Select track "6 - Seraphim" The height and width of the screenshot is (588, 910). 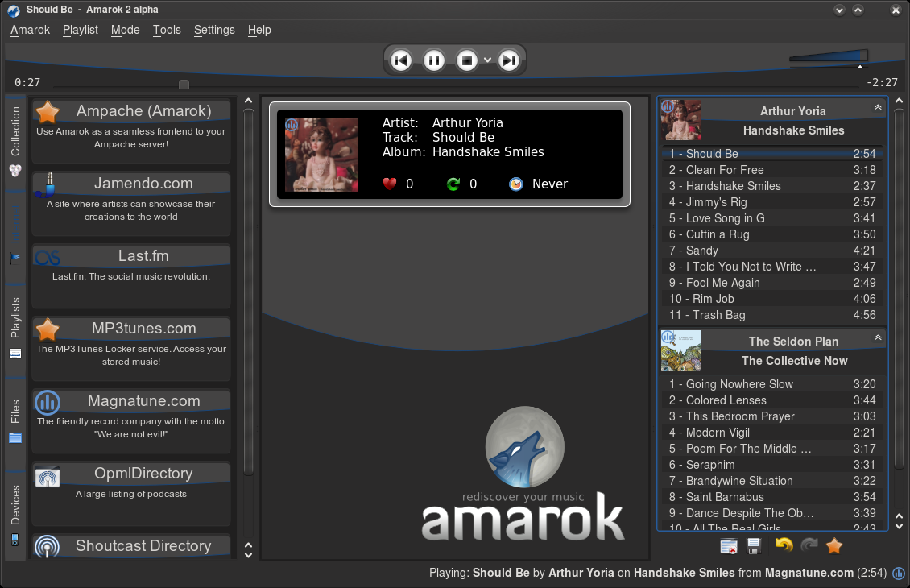771,465
